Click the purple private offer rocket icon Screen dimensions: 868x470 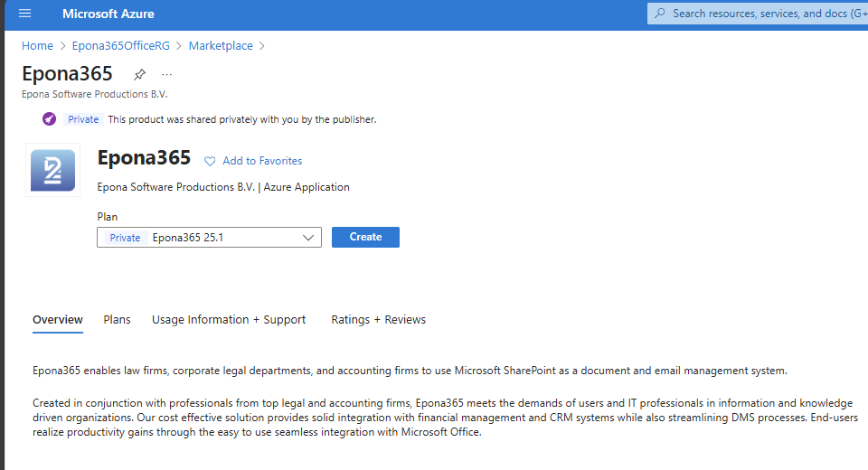49,119
